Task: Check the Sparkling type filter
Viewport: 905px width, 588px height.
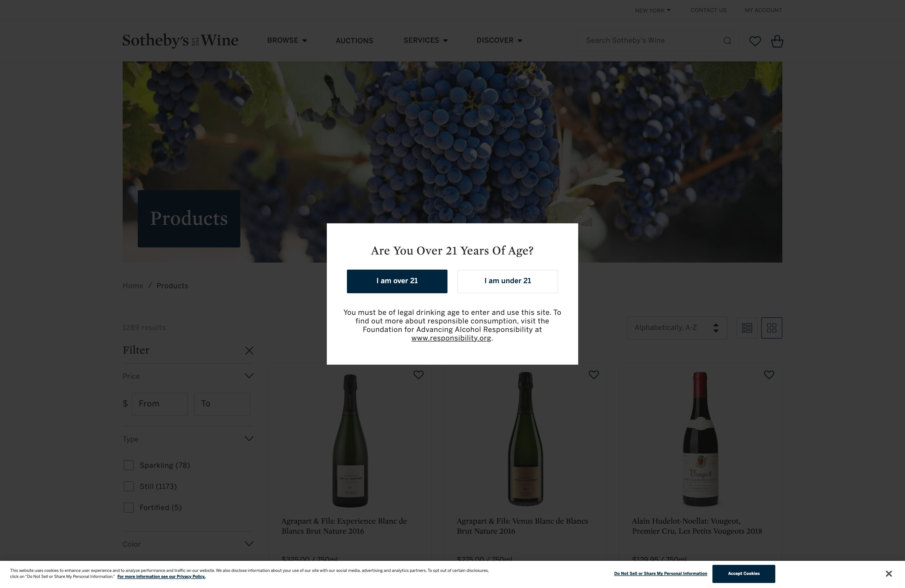Action: (128, 466)
